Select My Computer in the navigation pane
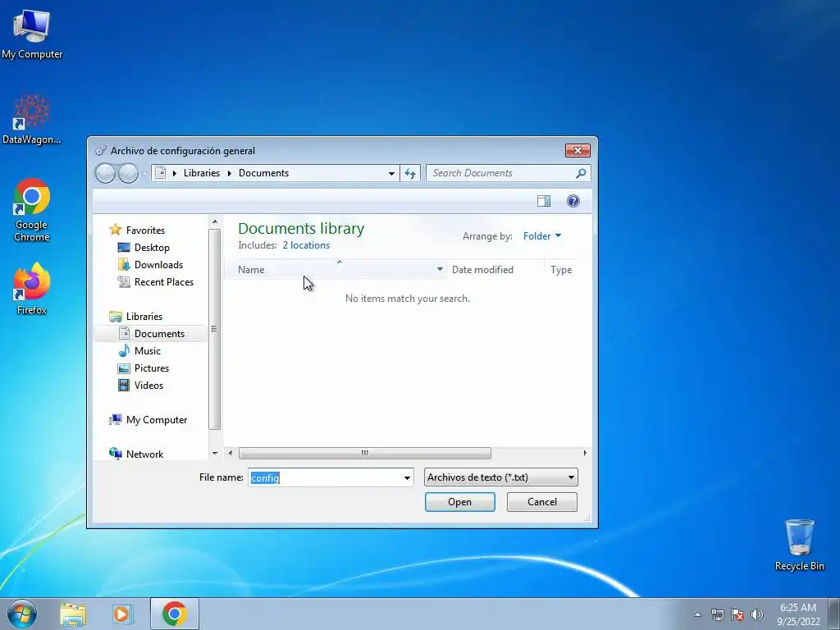 pos(157,420)
